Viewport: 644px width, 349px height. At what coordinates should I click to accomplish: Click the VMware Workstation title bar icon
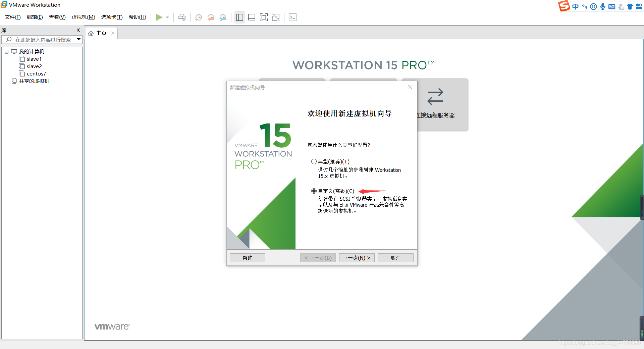pyautogui.click(x=4, y=5)
